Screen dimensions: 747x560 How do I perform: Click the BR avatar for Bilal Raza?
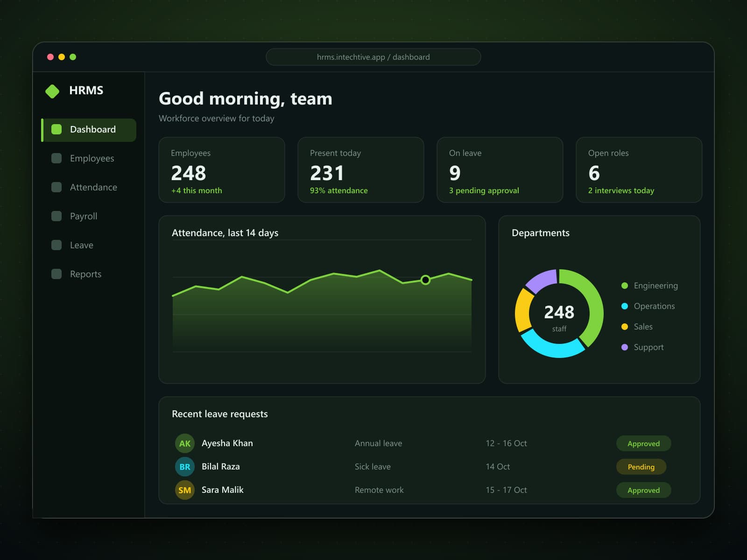click(185, 467)
